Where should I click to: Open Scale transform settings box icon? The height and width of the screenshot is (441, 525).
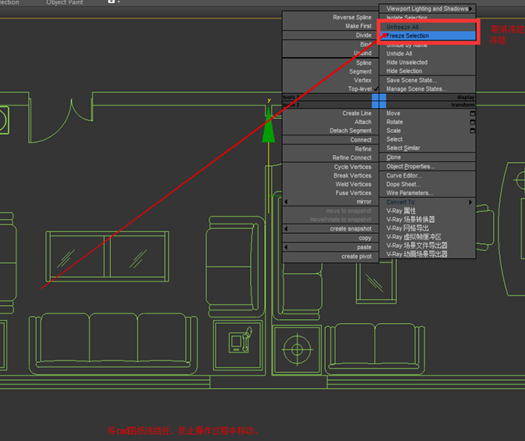tap(472, 131)
